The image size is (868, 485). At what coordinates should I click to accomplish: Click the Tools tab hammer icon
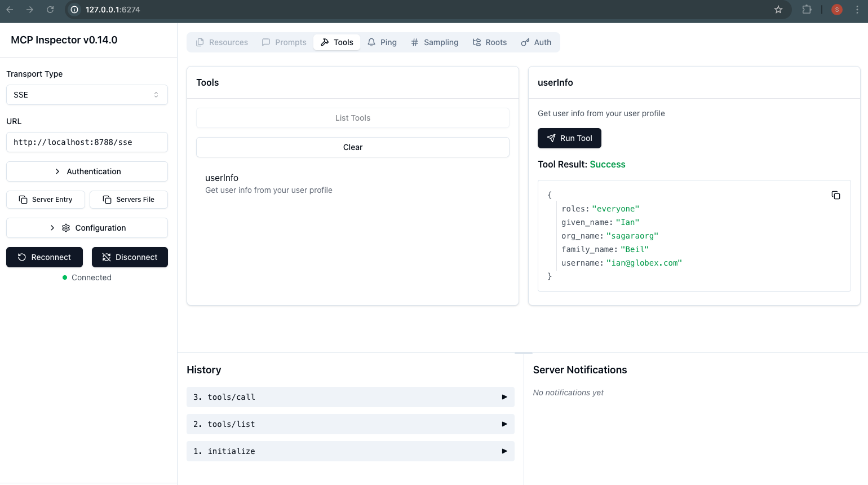[x=325, y=42]
